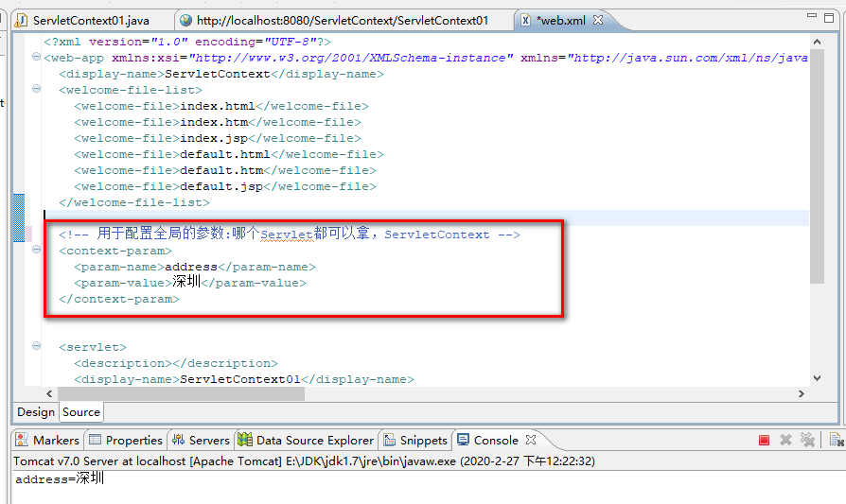This screenshot has height=504, width=846.
Task: Terminate the Tomcat server with red stop button
Action: coord(764,440)
